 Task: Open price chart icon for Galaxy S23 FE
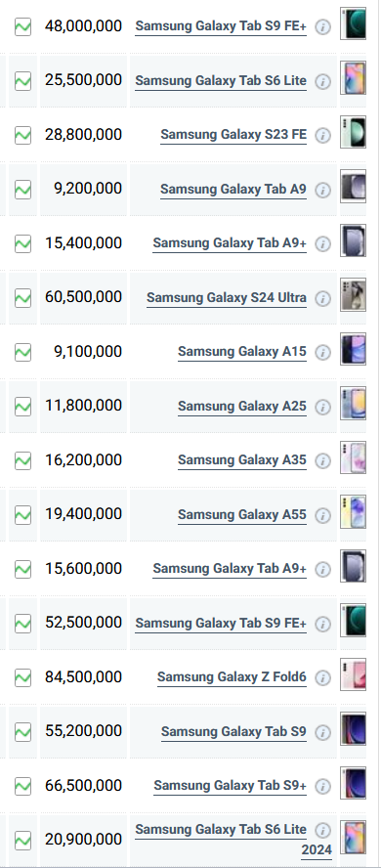(x=22, y=135)
